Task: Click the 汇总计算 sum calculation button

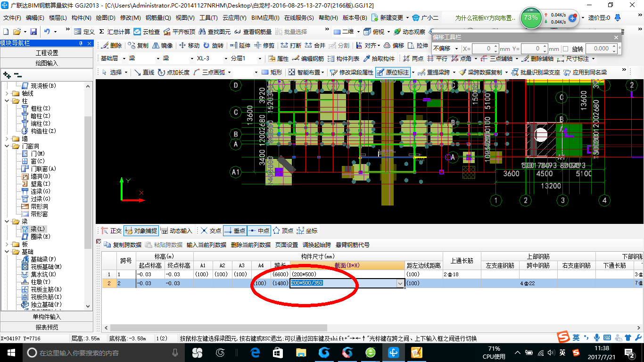Action: 115,32
